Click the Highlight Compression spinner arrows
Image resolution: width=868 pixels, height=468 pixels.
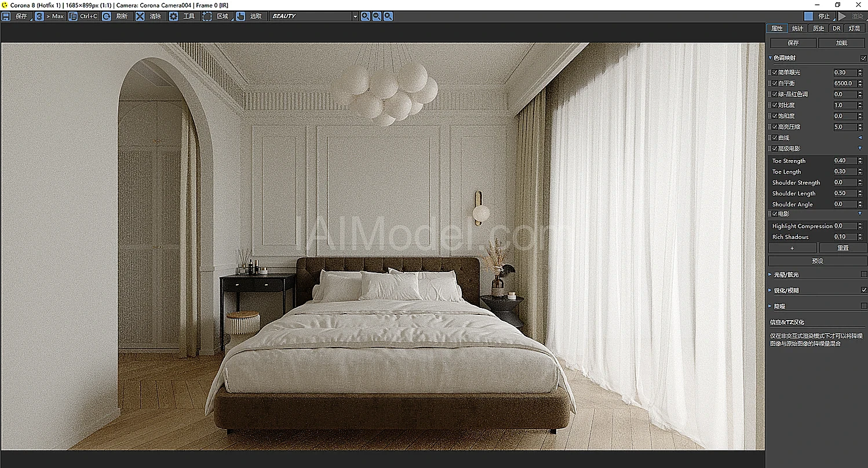[860, 226]
